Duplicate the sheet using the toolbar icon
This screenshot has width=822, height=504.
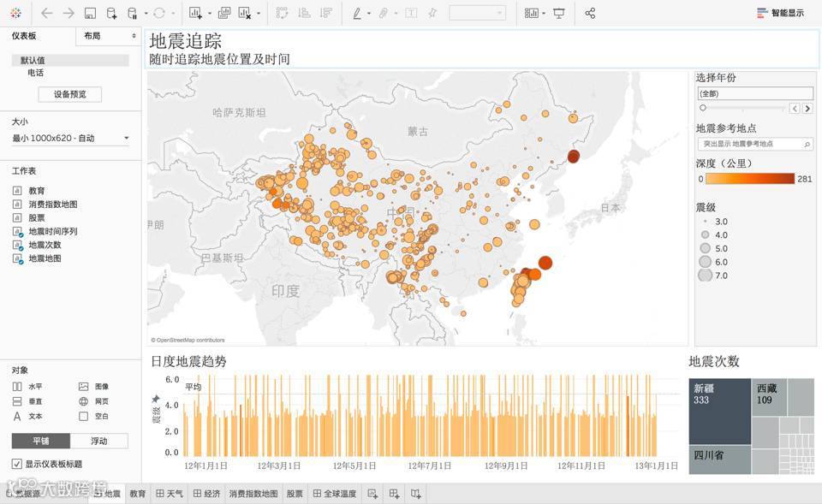coord(223,13)
